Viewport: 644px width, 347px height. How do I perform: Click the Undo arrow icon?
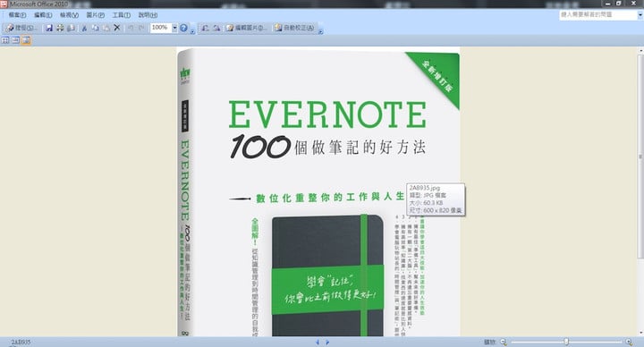pyautogui.click(x=131, y=28)
